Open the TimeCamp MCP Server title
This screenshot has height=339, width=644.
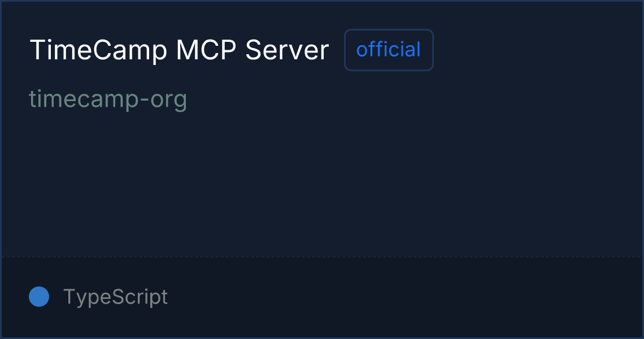click(x=179, y=50)
